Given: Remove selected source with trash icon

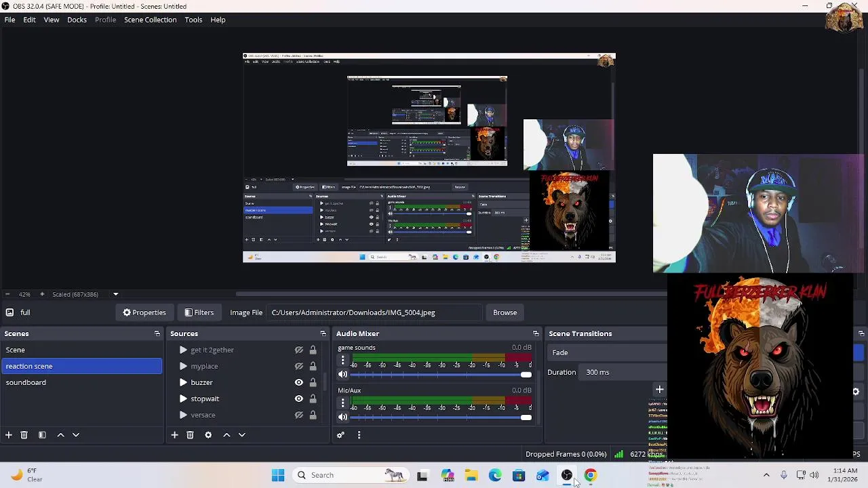Looking at the screenshot, I should 190,435.
